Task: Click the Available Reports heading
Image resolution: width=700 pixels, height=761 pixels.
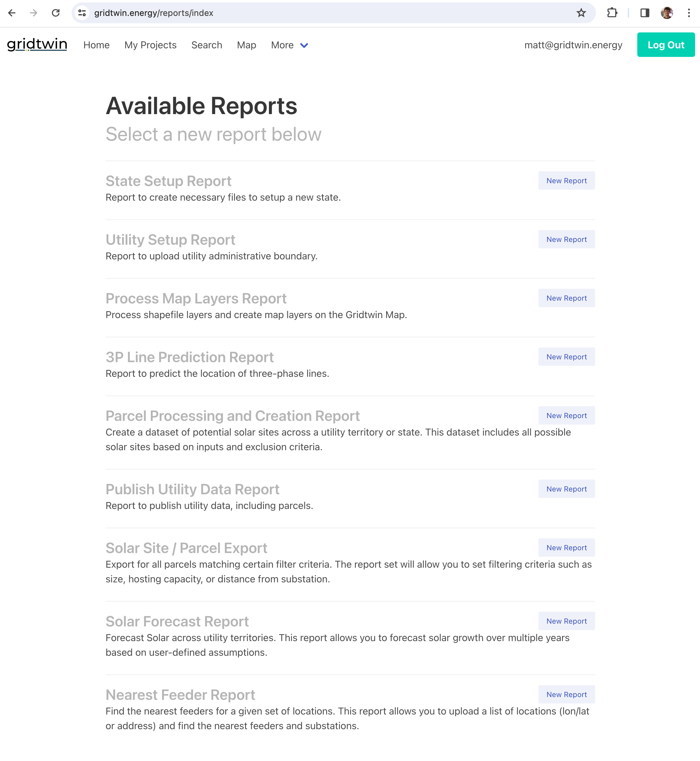Action: pyautogui.click(x=202, y=106)
